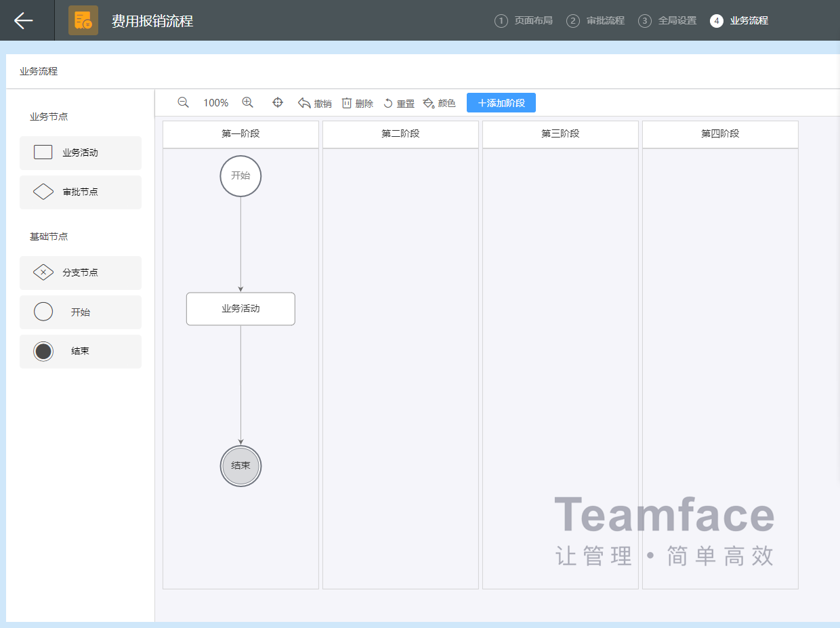
Task: Delete selected node using 删除
Action: [x=357, y=103]
